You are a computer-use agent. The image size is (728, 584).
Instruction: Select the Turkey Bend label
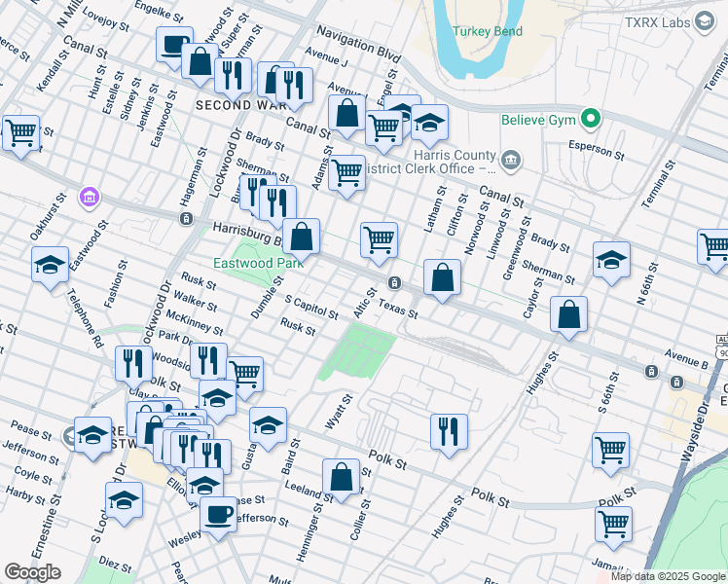point(488,31)
